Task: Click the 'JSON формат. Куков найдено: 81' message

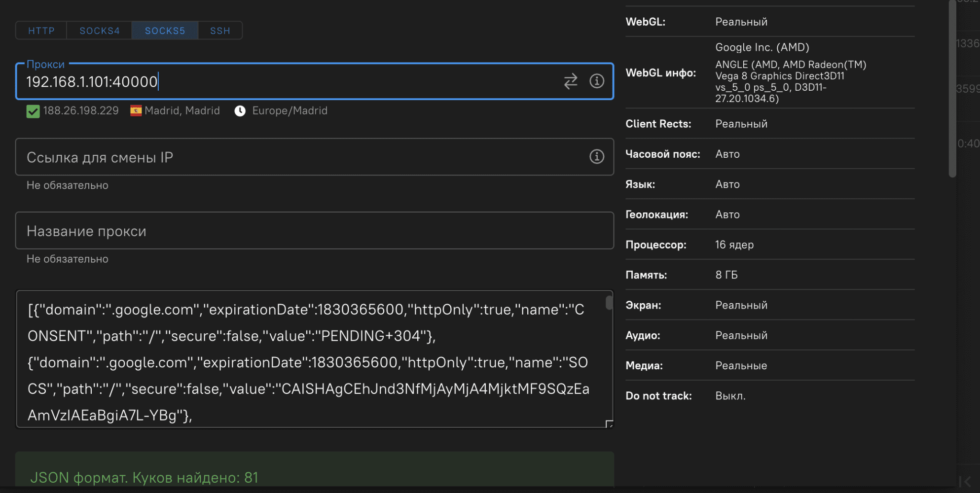Action: click(144, 477)
